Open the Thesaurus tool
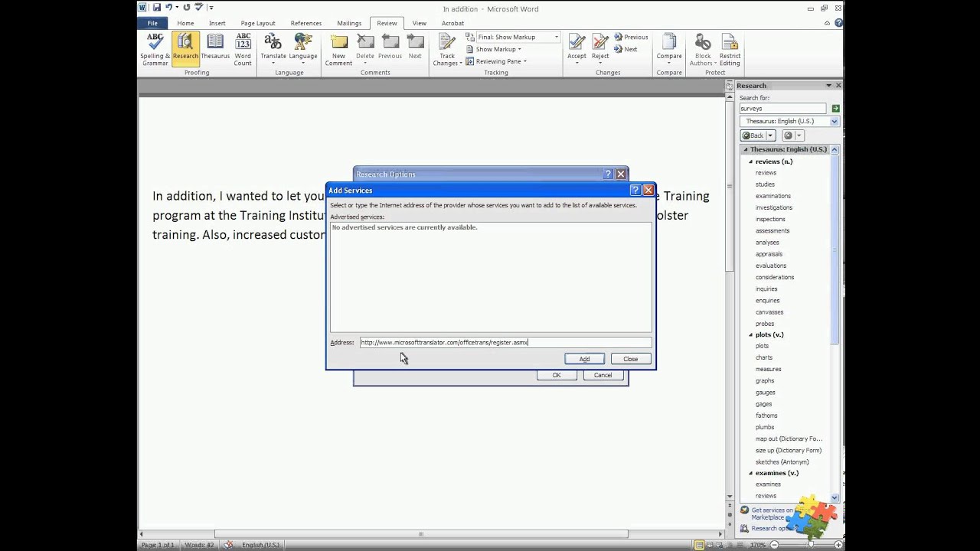This screenshot has height=551, width=980. [x=215, y=47]
